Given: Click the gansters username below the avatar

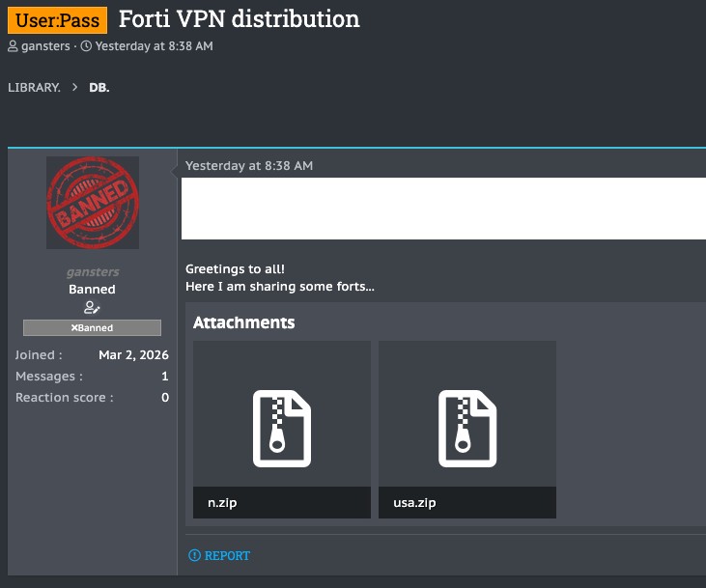Looking at the screenshot, I should [x=93, y=272].
